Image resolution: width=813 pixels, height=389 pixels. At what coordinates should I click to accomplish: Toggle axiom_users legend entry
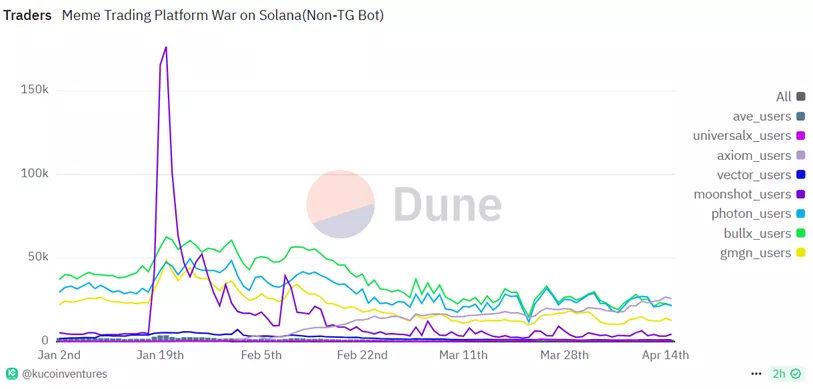801,155
